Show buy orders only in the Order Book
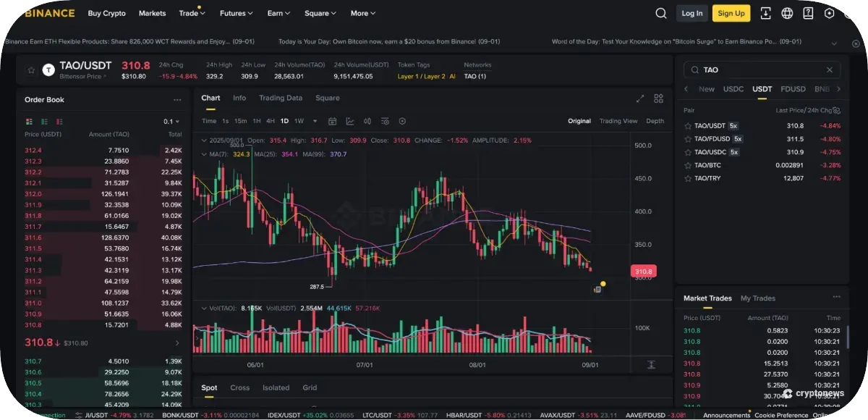 [x=44, y=121]
